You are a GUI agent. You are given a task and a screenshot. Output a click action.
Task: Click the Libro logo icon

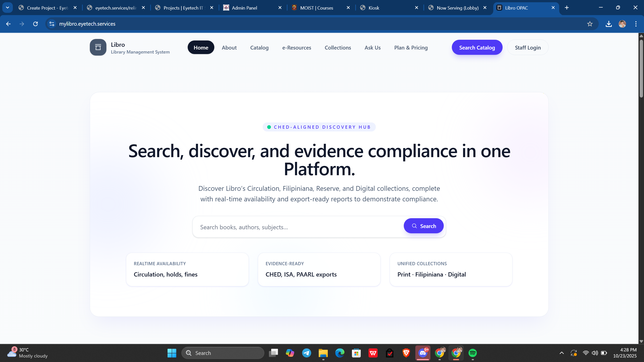tap(98, 47)
